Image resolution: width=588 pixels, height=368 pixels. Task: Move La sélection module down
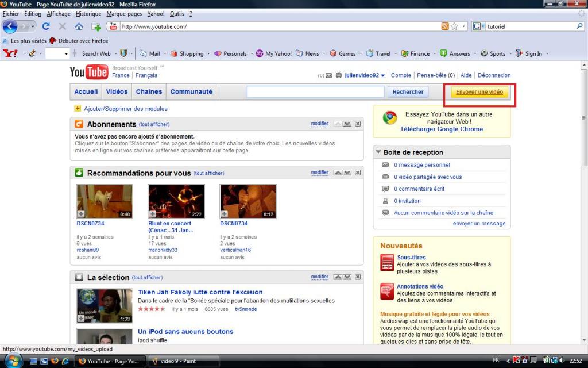tap(347, 277)
